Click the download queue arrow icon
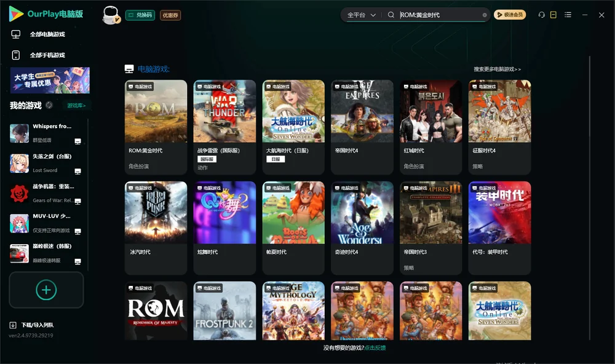This screenshot has width=615, height=364. pyautogui.click(x=12, y=325)
